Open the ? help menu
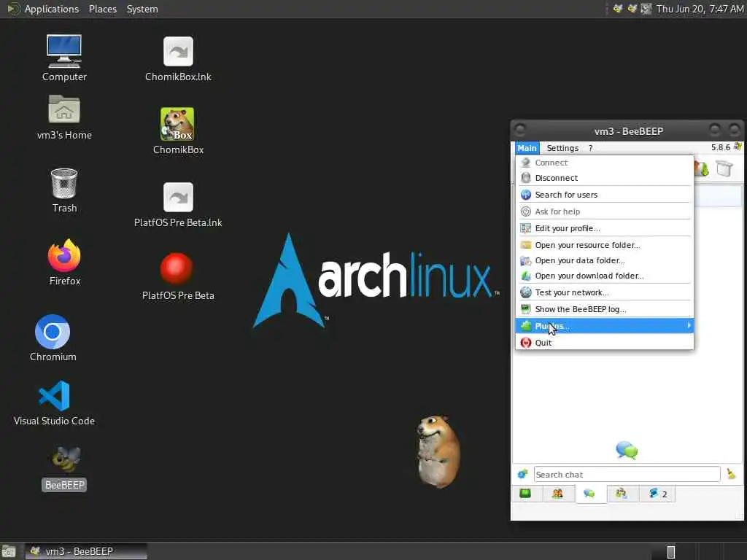The image size is (747, 560). (591, 148)
